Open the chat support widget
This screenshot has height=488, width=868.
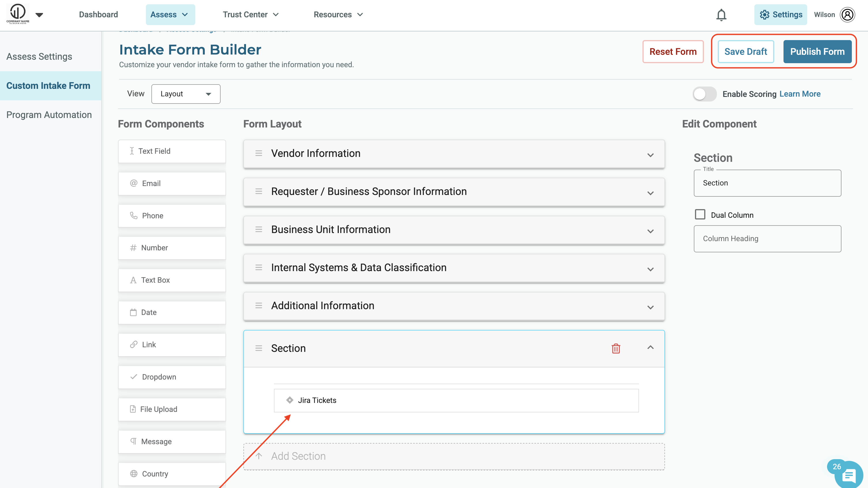[x=848, y=475]
